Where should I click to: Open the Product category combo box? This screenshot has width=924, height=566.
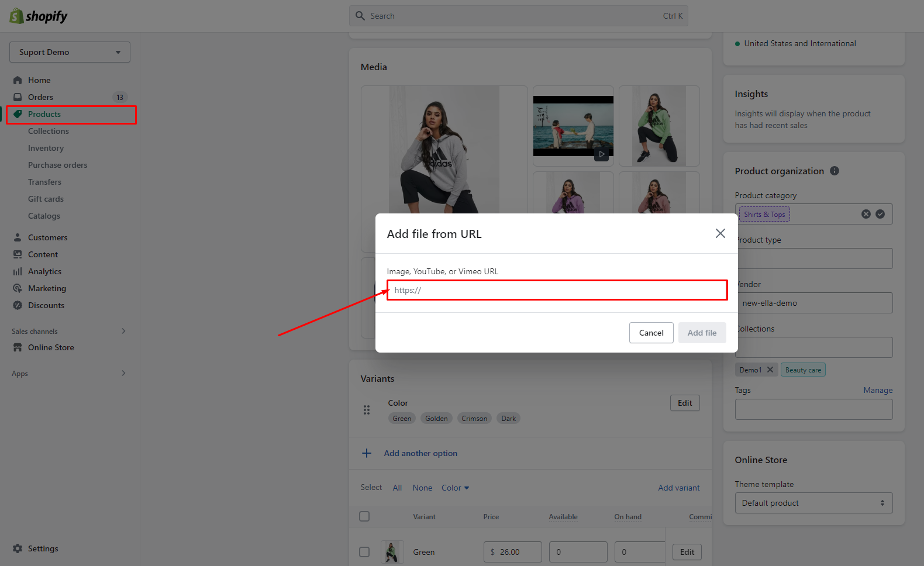pos(813,214)
